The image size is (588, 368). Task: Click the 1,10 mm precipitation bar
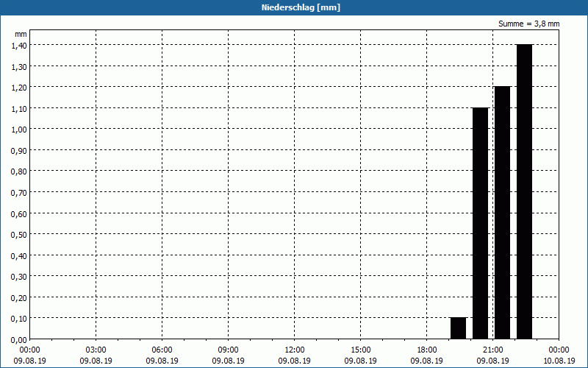pos(481,224)
